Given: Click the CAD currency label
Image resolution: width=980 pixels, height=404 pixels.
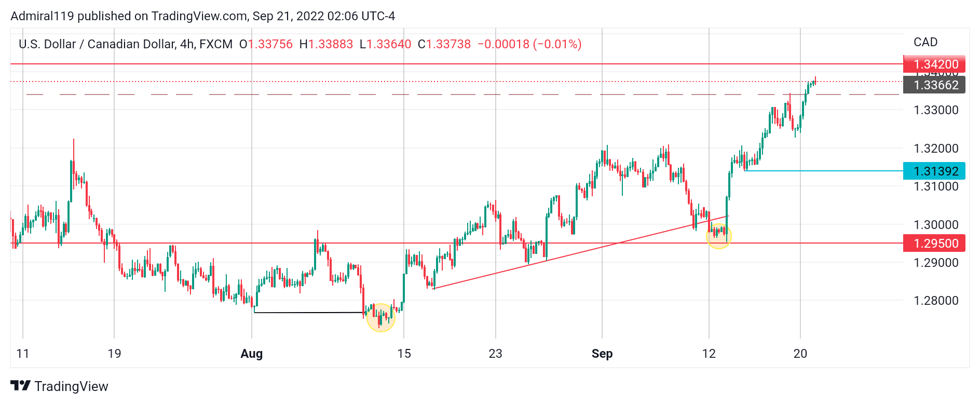Looking at the screenshot, I should point(925,42).
